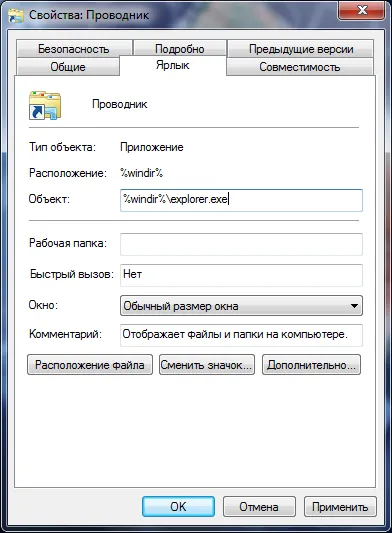The height and width of the screenshot is (533, 392).
Task: Click the Проводник shortcut folder icon
Action: point(45,105)
